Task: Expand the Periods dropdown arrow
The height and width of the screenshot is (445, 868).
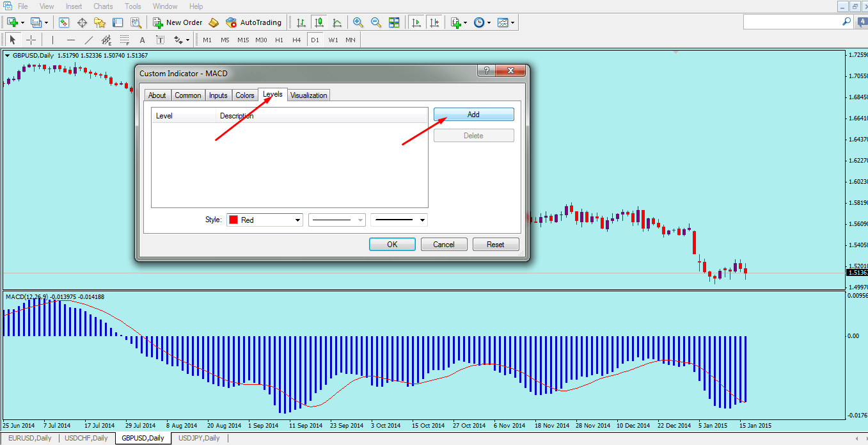Action: tap(489, 22)
